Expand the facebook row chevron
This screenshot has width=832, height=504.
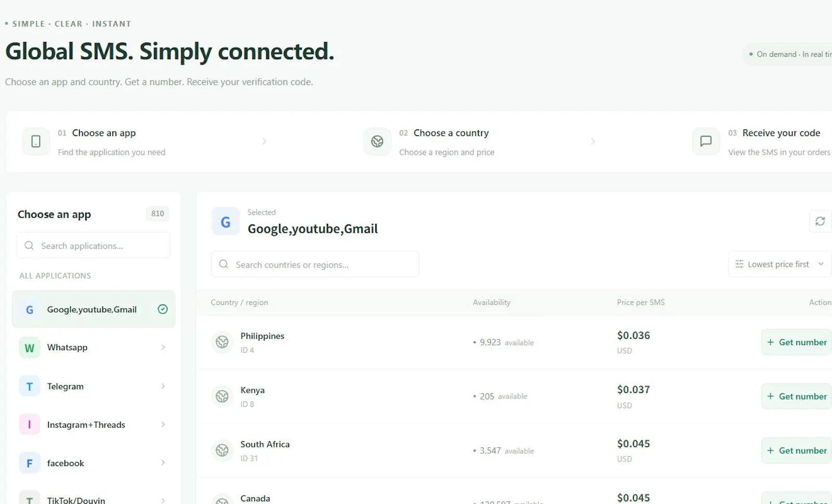pos(163,462)
